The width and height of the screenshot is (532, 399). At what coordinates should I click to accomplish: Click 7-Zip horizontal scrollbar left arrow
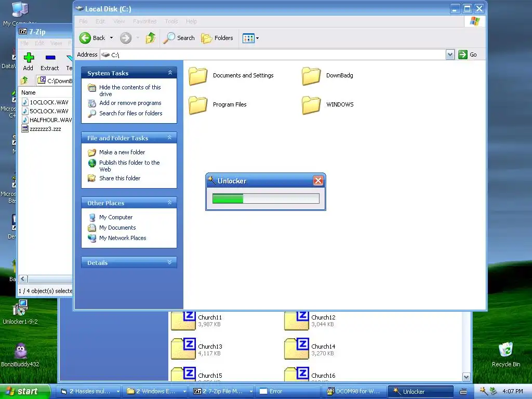[23, 279]
